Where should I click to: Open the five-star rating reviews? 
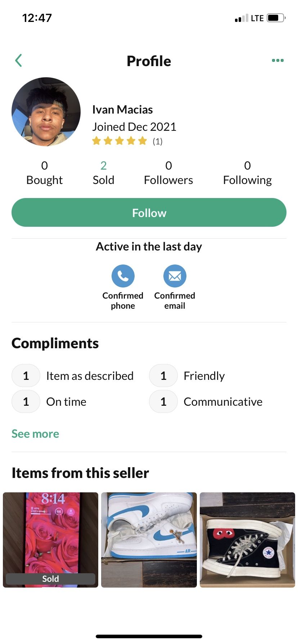tap(127, 141)
